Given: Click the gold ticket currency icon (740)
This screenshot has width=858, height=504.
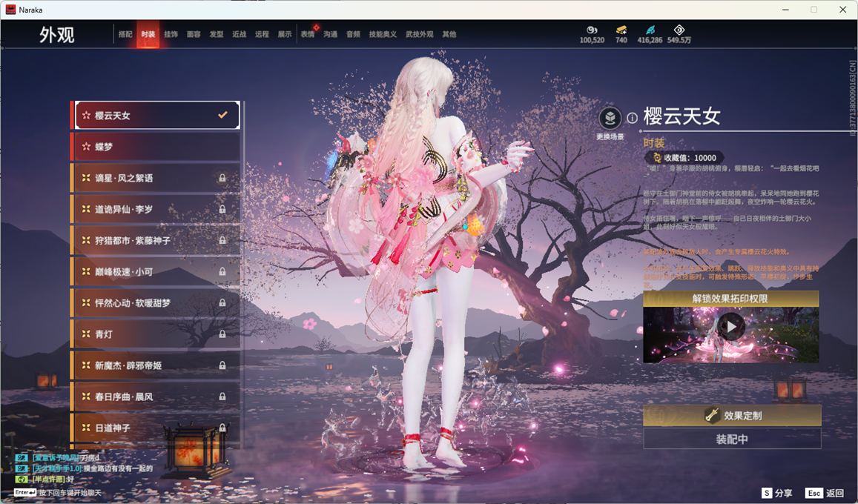Looking at the screenshot, I should point(621,30).
